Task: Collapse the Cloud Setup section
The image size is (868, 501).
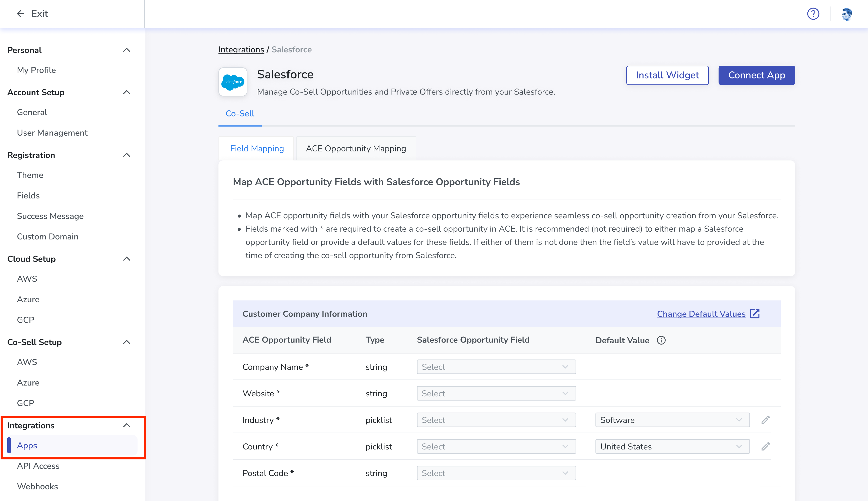Action: pos(126,259)
